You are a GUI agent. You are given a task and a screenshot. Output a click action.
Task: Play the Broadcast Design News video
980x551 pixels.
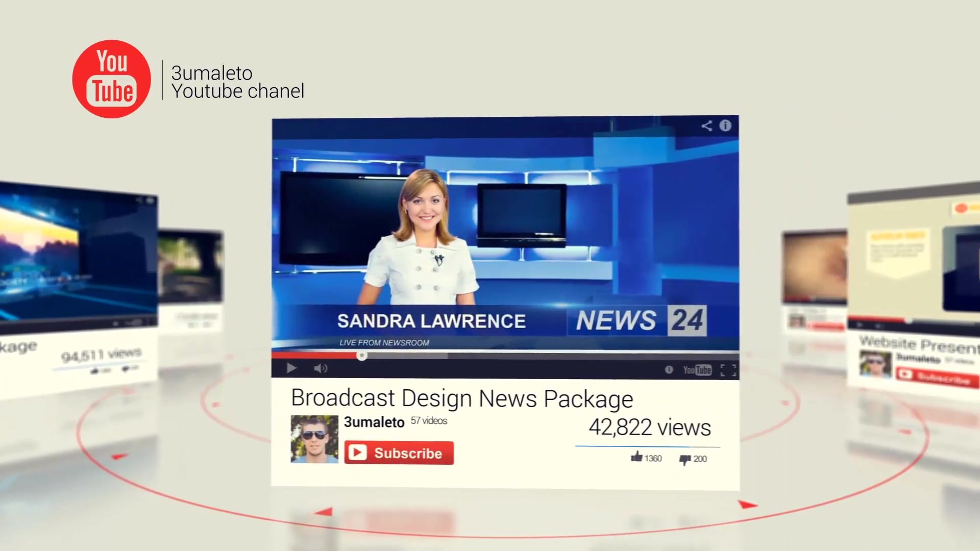pos(291,368)
